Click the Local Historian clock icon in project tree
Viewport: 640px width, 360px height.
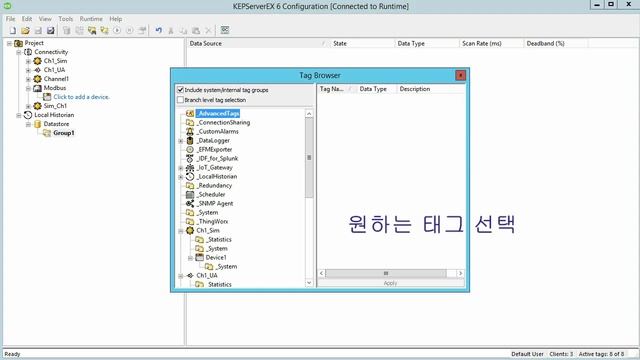(28, 115)
